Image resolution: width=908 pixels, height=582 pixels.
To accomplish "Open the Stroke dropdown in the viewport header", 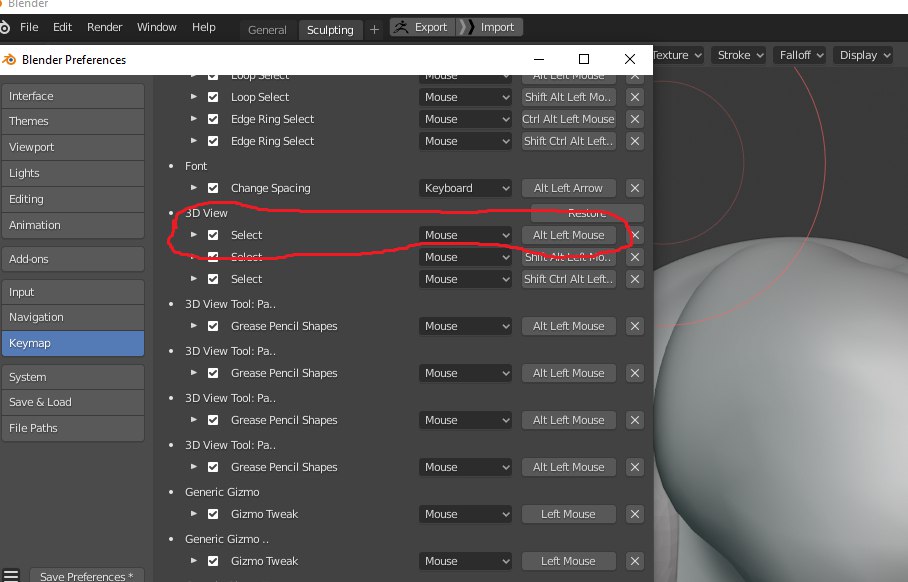I will coord(738,55).
